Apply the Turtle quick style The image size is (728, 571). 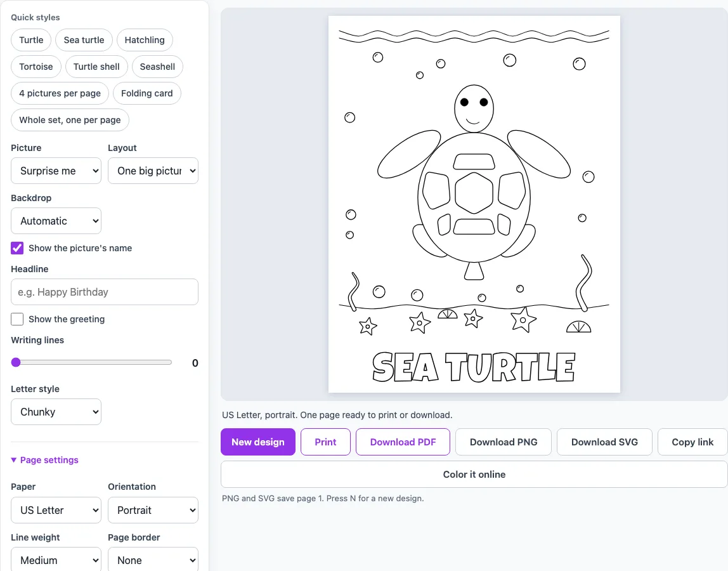(x=31, y=40)
